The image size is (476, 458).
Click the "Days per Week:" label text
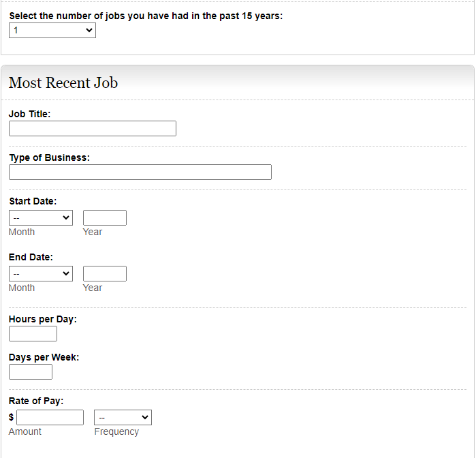tap(44, 357)
